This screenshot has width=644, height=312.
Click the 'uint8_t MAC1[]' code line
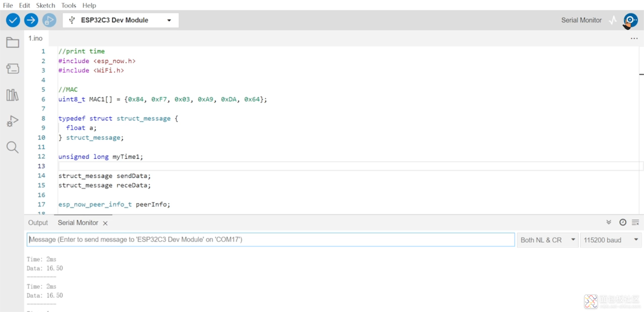tap(163, 99)
